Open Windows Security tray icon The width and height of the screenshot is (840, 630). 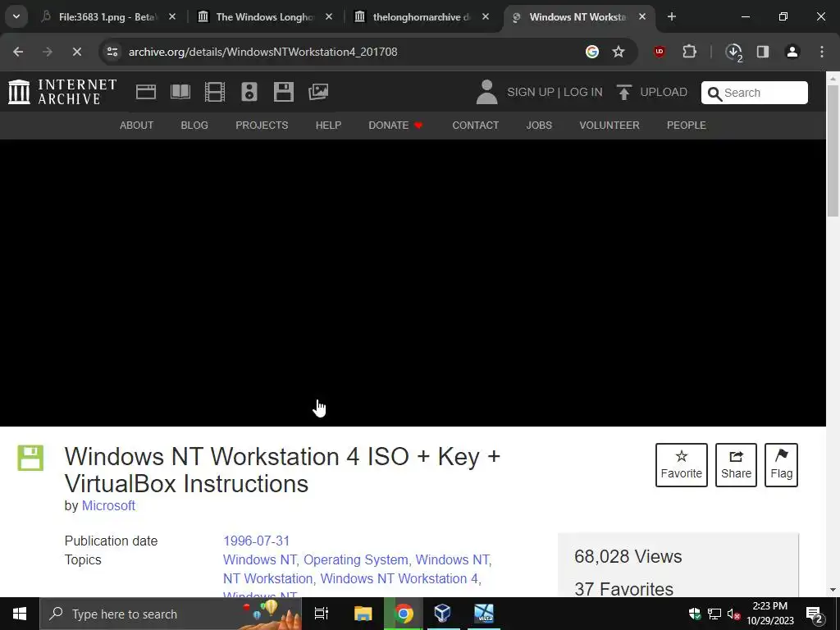point(695,614)
